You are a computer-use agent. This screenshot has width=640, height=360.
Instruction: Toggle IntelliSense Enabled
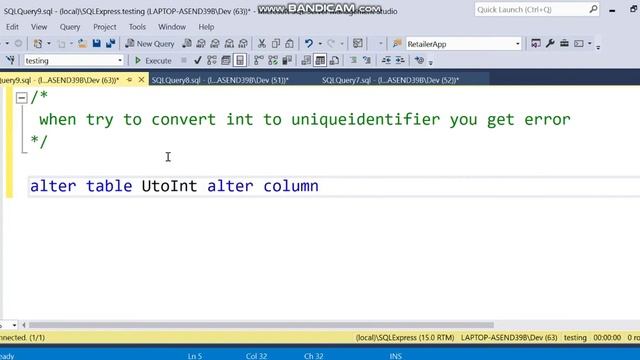240,60
